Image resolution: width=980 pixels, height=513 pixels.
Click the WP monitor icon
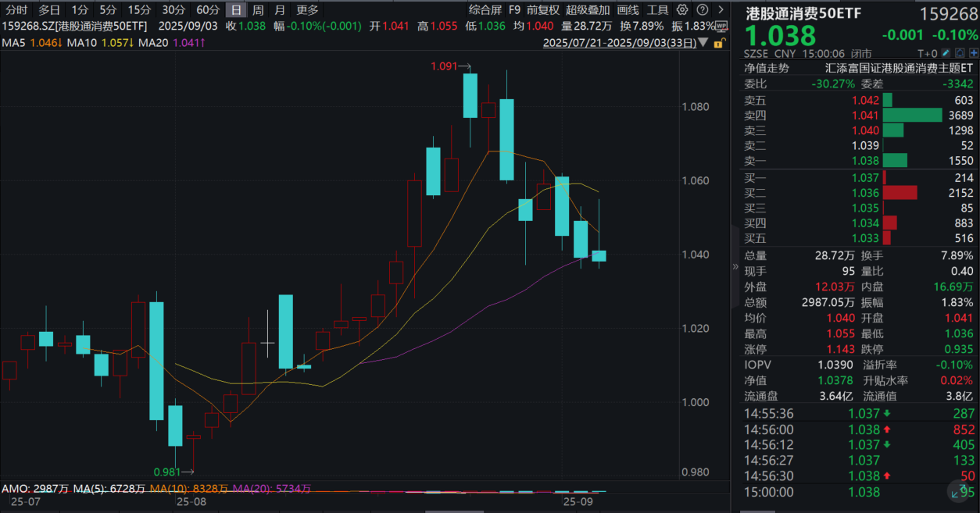721,26
